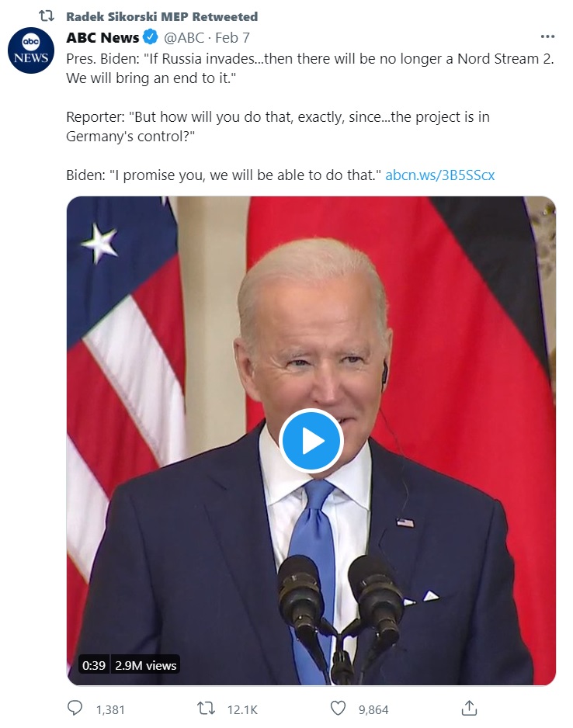Click the blue verified badge
This screenshot has width=573, height=728.
(150, 36)
